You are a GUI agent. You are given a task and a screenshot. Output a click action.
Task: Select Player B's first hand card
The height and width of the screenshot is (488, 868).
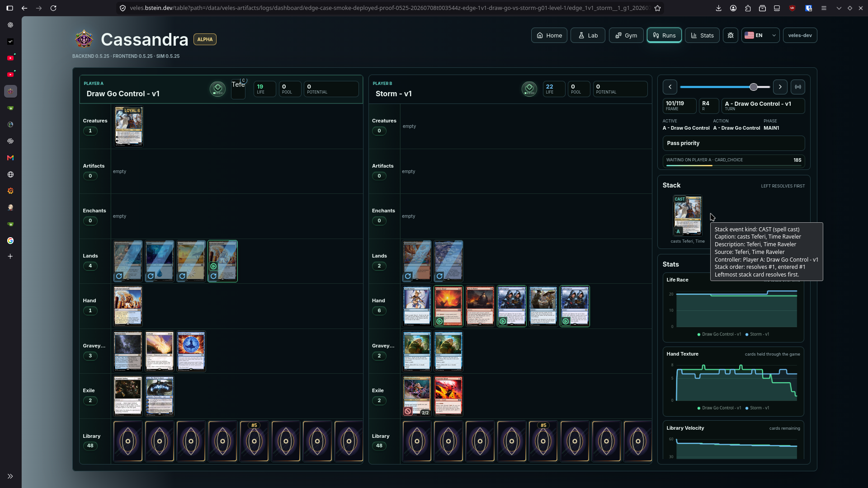click(417, 306)
